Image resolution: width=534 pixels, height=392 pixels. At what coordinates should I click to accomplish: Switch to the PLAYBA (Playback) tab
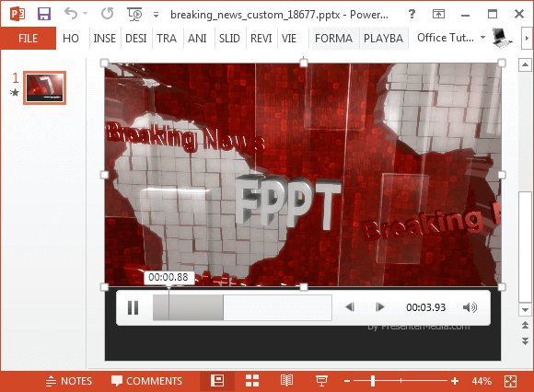click(x=383, y=38)
